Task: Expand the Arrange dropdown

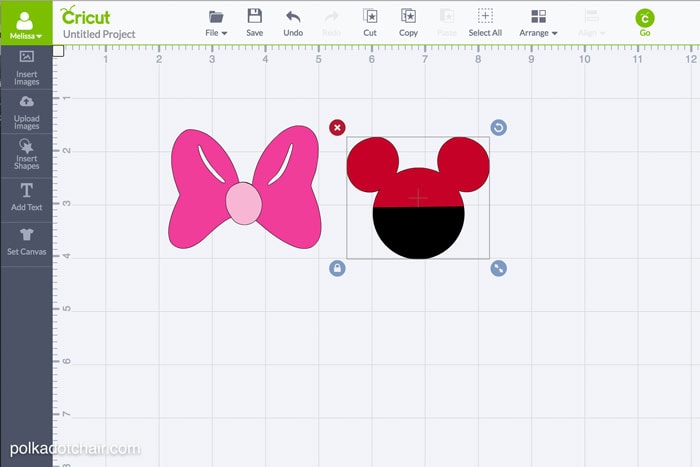Action: pos(539,22)
